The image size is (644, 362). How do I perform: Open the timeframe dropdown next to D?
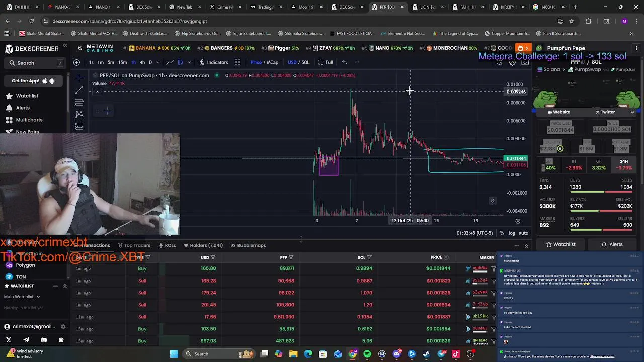pos(157,62)
